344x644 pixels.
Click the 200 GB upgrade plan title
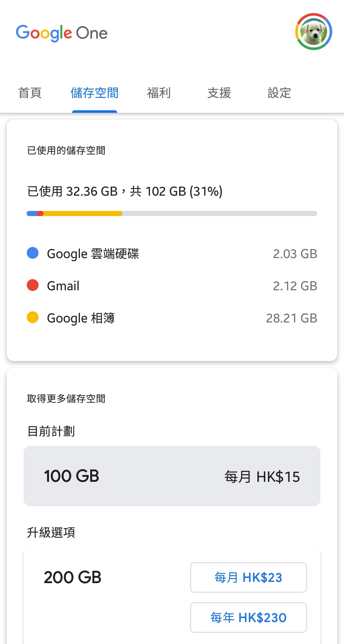click(73, 577)
